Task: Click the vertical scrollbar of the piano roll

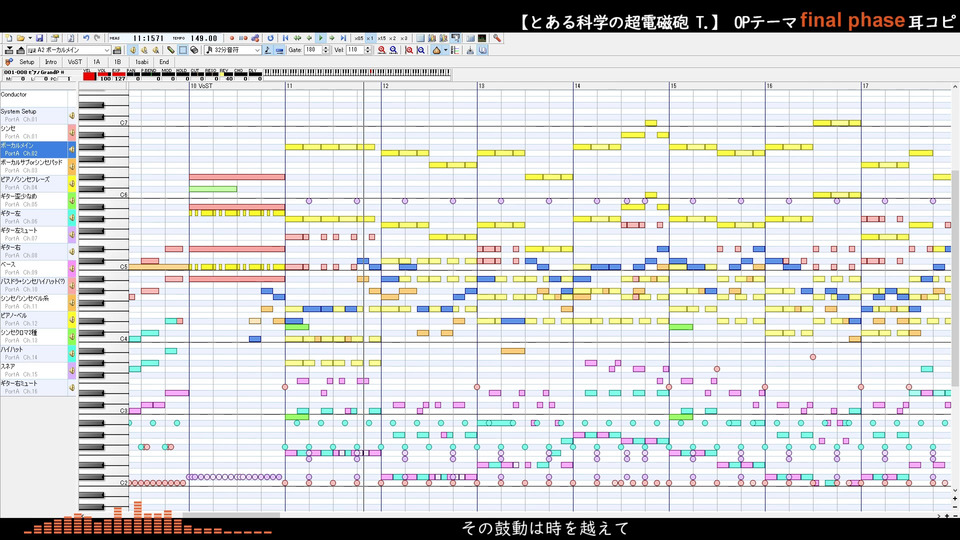Action: coord(955,279)
